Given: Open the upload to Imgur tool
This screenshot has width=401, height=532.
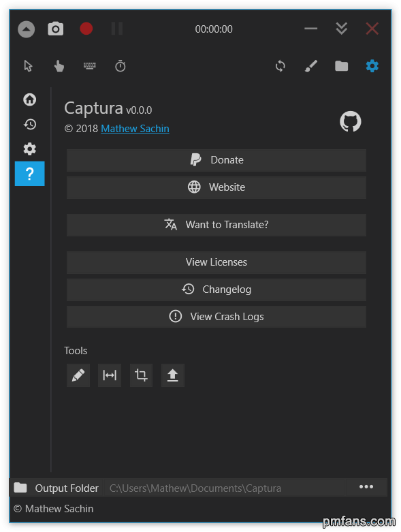Looking at the screenshot, I should [173, 375].
